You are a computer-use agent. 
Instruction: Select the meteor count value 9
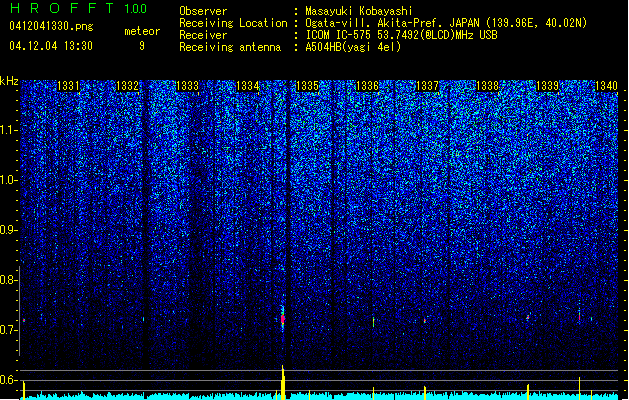142,46
